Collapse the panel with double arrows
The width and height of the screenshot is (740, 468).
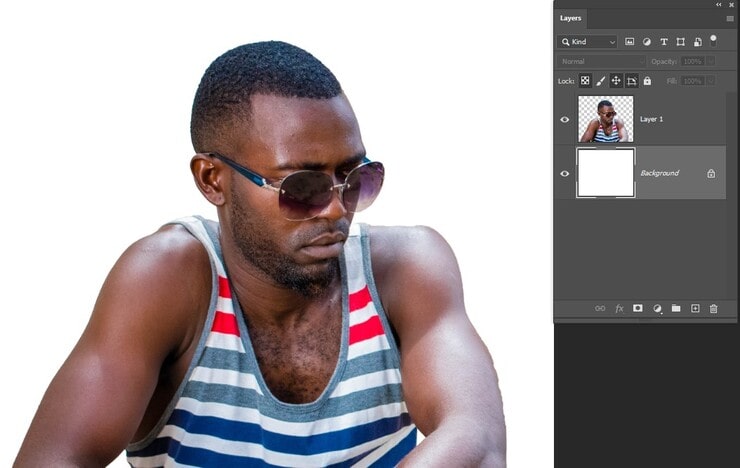coord(719,4)
